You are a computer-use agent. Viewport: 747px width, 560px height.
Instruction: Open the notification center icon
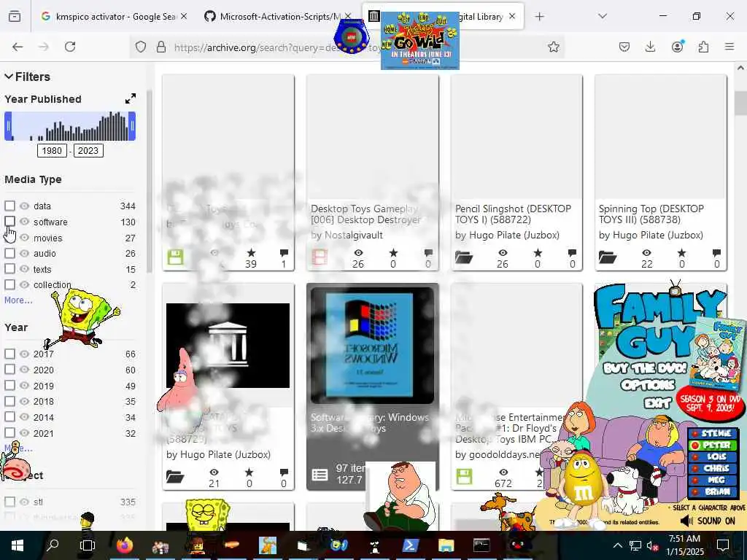point(723,545)
